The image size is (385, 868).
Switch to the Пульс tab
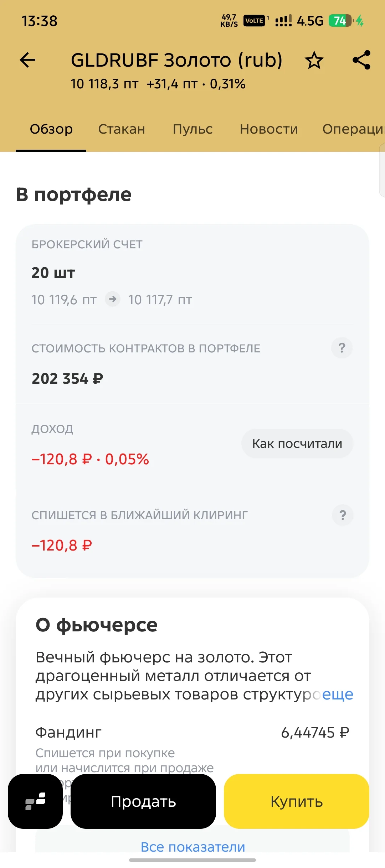click(x=192, y=129)
